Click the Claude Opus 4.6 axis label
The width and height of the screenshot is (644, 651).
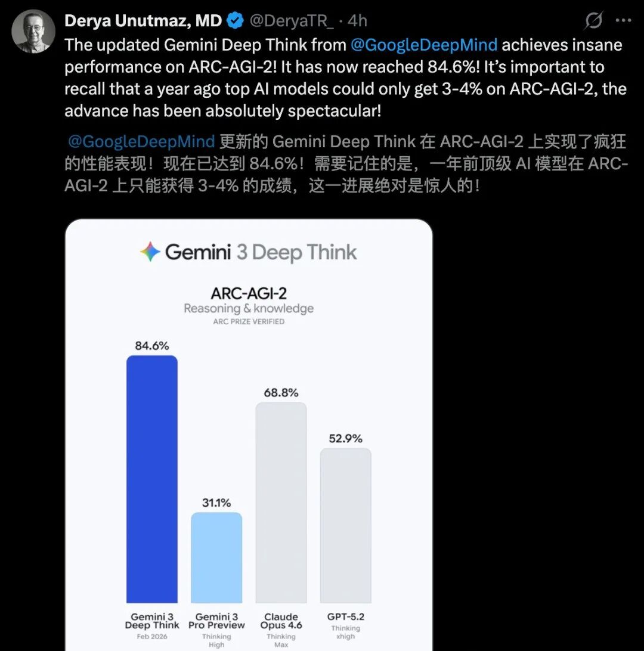coord(281,621)
